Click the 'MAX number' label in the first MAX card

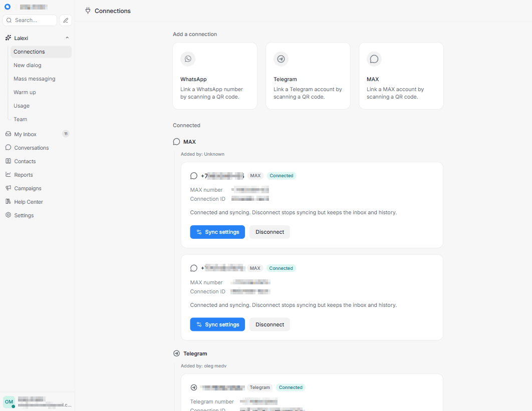pos(206,190)
